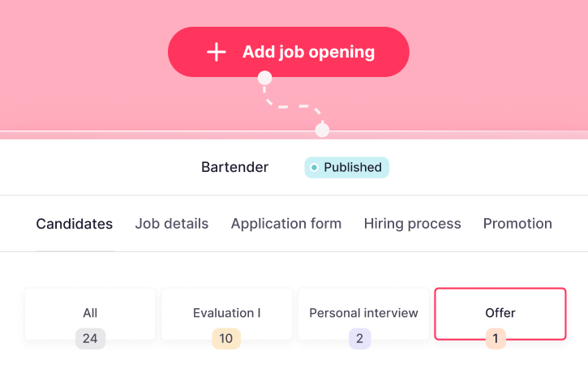Filter by Personal interview stage
Image resolution: width=588 pixels, height=373 pixels.
click(363, 313)
